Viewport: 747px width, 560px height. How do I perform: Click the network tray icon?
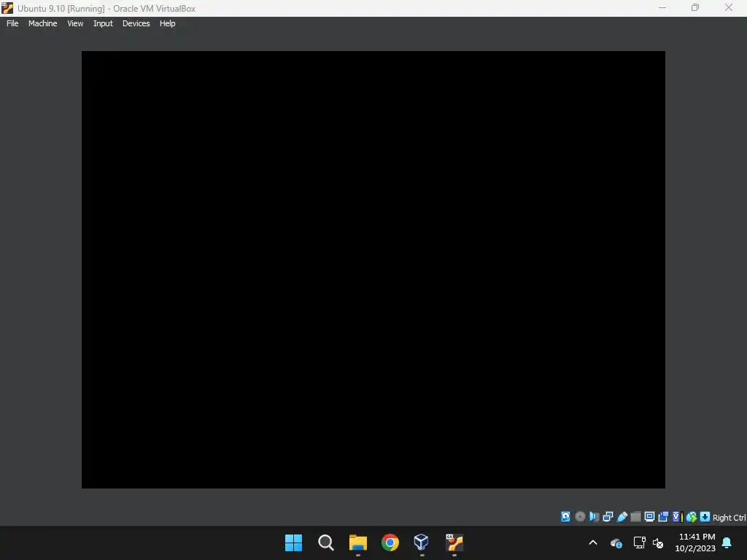[639, 542]
